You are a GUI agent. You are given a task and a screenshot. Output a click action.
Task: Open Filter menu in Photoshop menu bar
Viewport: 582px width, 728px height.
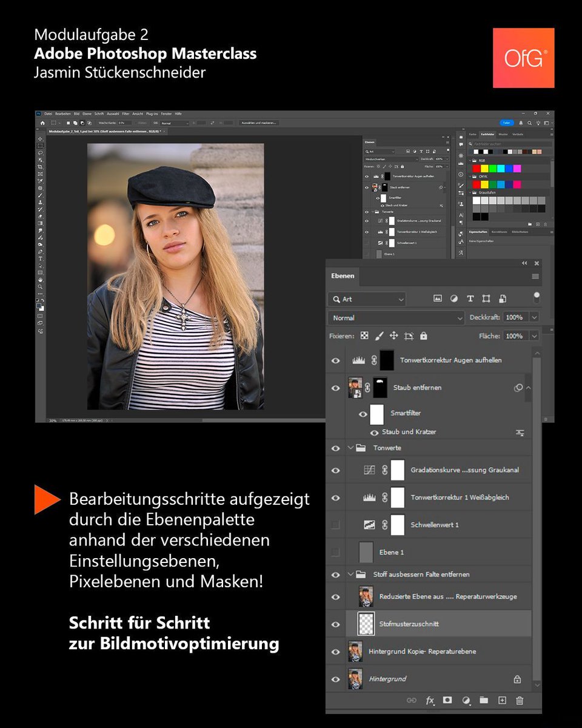126,113
